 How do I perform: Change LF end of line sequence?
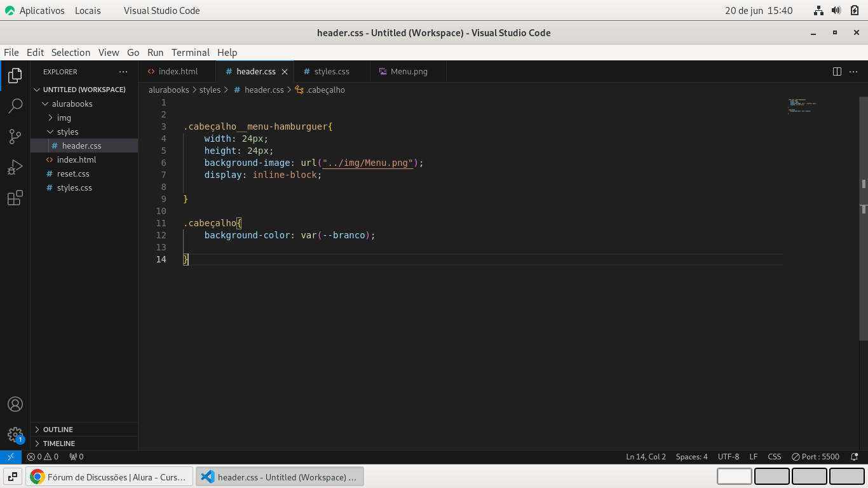[x=753, y=457]
